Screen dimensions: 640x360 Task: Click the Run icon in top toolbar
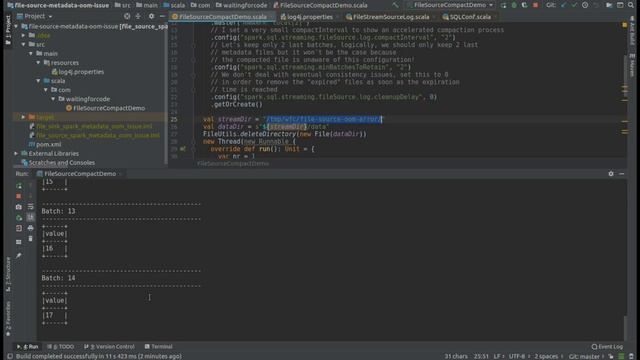[504, 5]
